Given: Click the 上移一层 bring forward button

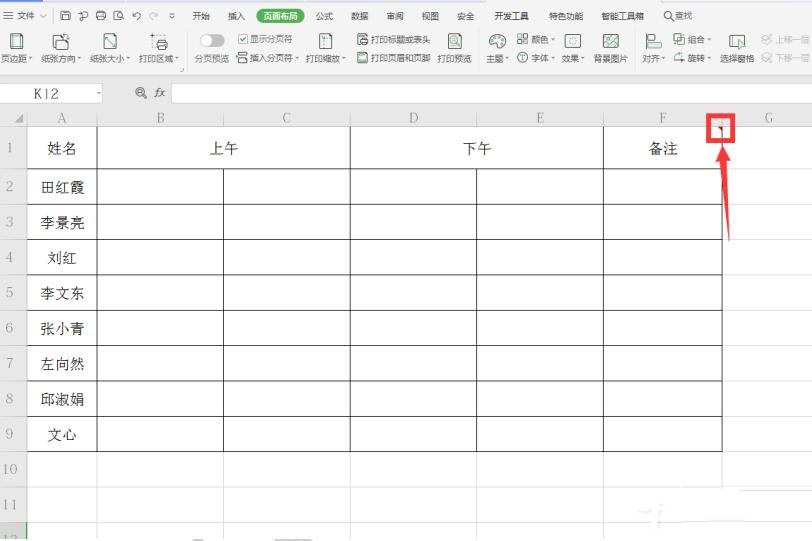Looking at the screenshot, I should coord(785,39).
